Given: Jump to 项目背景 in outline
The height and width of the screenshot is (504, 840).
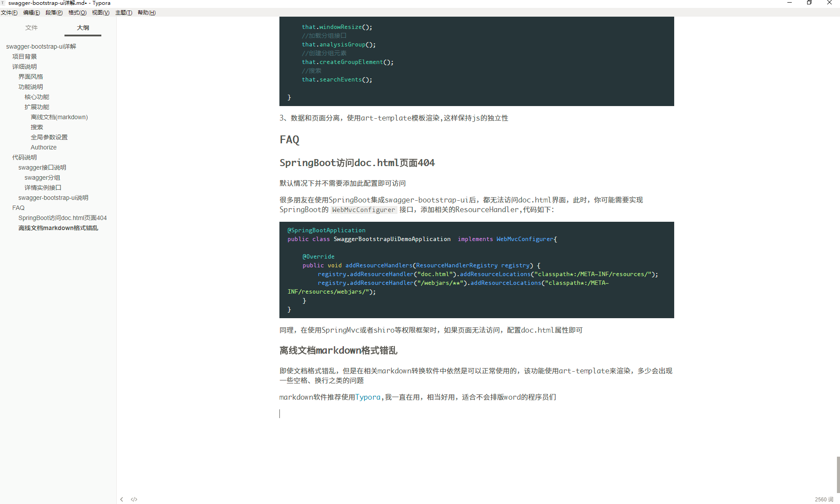Looking at the screenshot, I should (25, 57).
